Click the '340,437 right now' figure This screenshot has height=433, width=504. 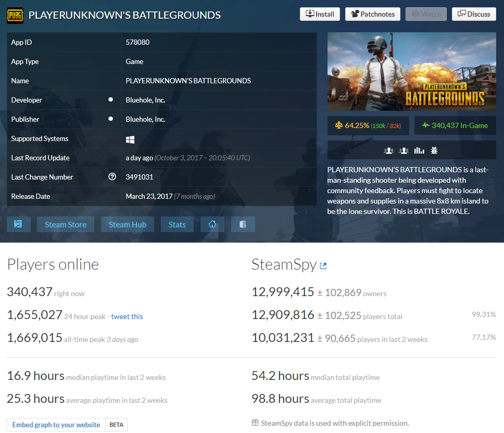[x=46, y=292]
